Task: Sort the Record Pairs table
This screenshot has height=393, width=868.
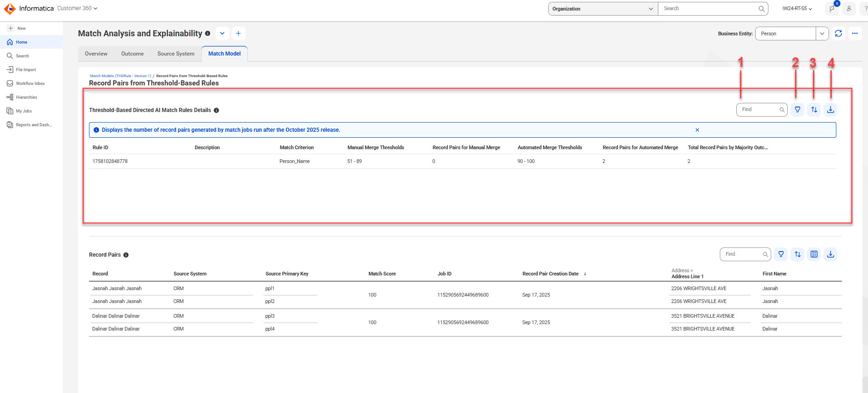Action: (798, 254)
